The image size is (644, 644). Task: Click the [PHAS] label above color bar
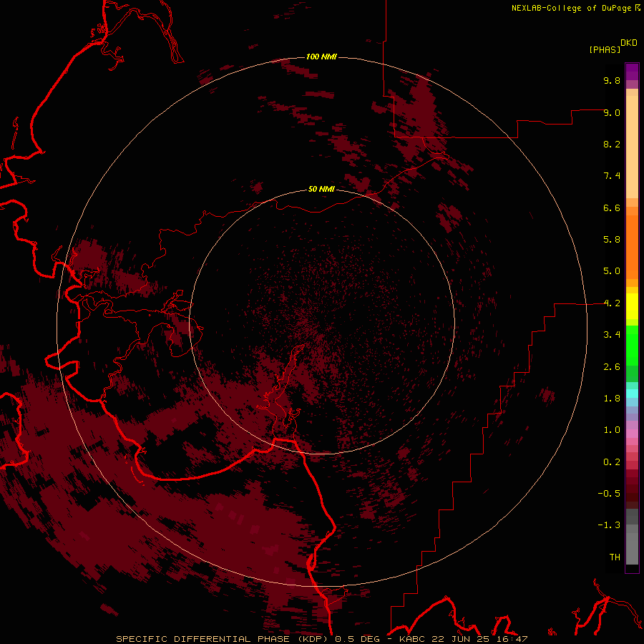[x=605, y=50]
